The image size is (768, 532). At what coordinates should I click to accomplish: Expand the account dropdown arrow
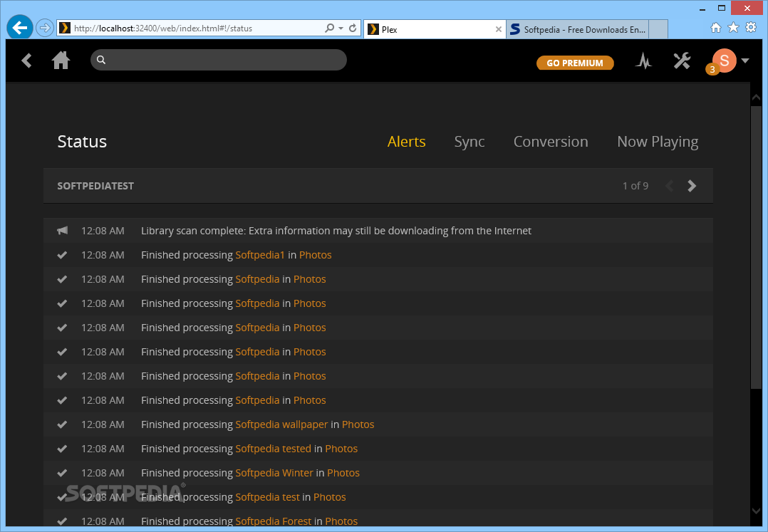[x=745, y=61]
